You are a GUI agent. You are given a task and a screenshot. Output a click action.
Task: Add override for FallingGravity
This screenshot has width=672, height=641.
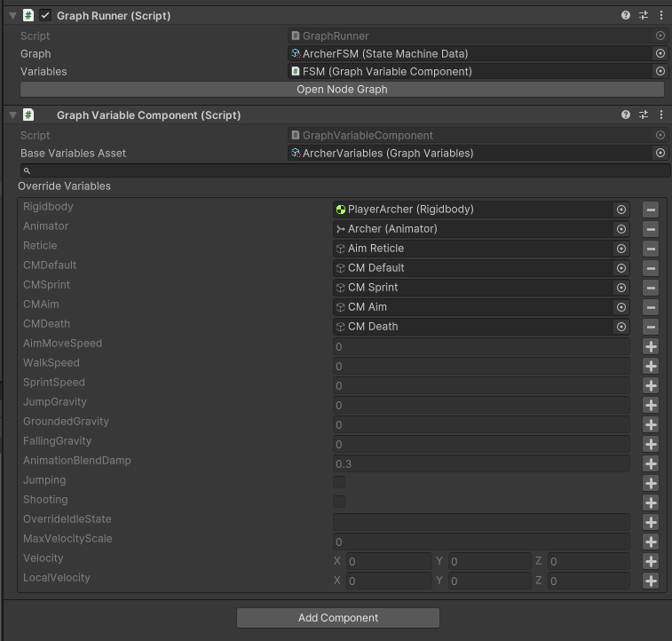tap(651, 444)
